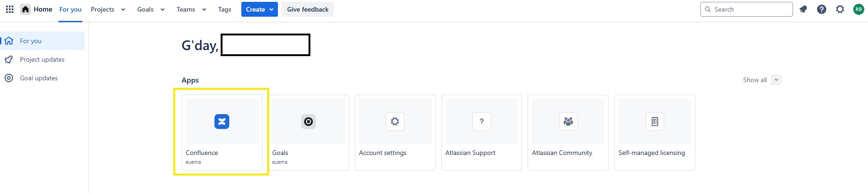This screenshot has height=193, width=868.
Task: Open the settings gear in top bar
Action: pyautogui.click(x=840, y=9)
